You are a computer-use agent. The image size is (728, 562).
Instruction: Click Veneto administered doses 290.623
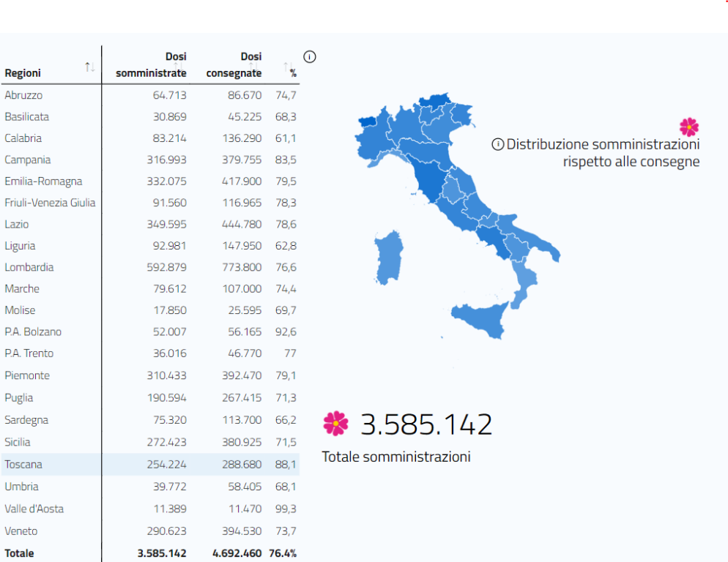167,531
